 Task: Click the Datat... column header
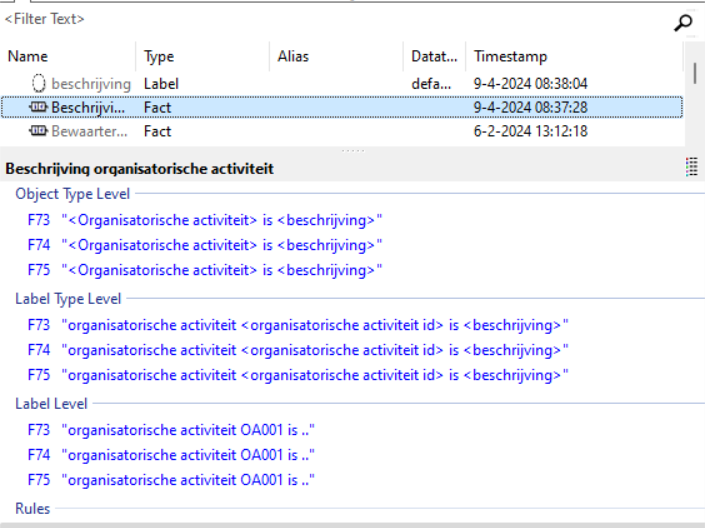point(434,57)
